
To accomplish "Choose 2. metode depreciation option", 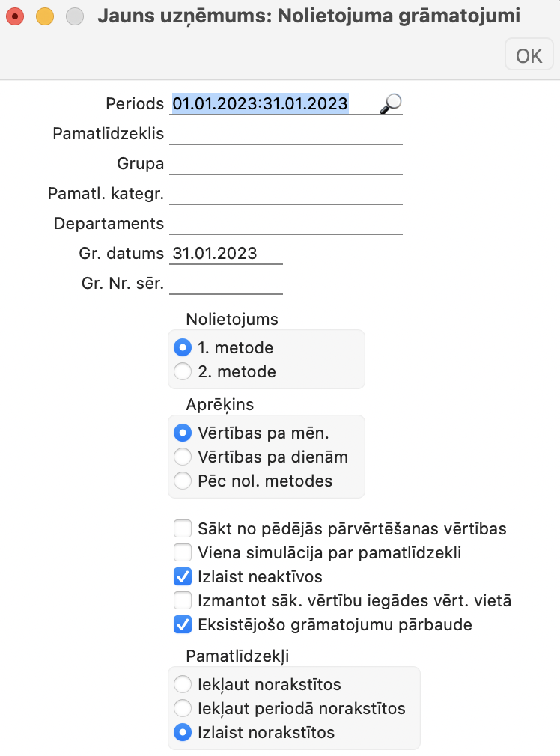I will (182, 371).
